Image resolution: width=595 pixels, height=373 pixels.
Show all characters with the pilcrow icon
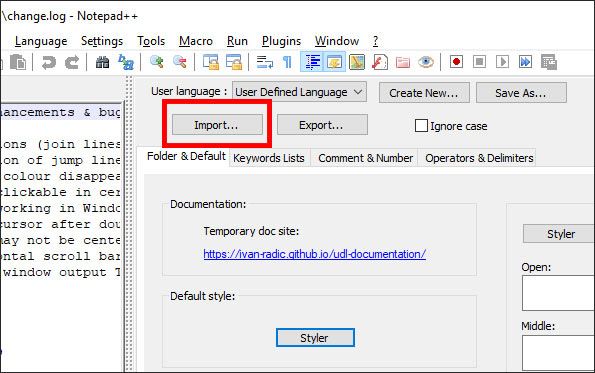pos(288,62)
